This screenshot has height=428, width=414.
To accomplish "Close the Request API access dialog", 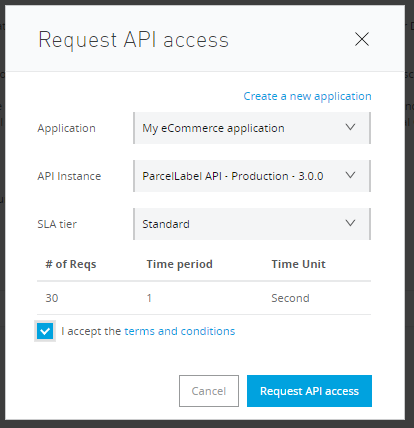I will click(x=362, y=39).
